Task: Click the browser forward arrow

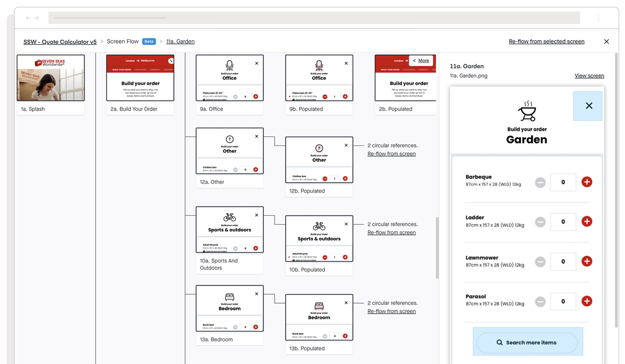Action: 36,18
